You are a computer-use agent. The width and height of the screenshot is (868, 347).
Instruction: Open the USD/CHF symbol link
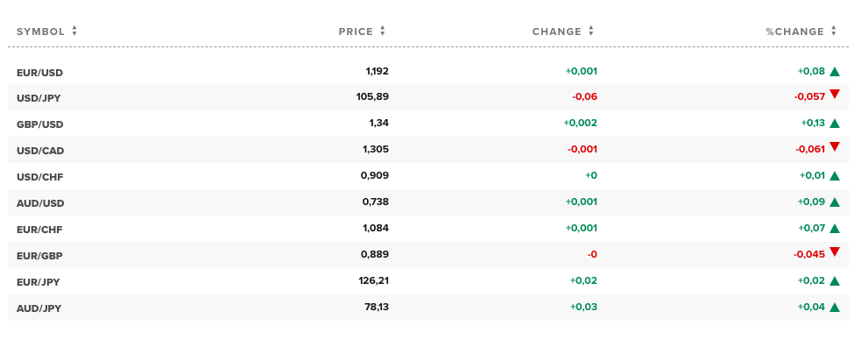40,177
